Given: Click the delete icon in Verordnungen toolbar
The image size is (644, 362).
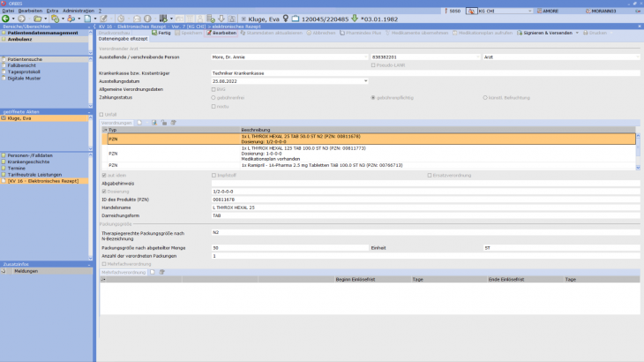Looking at the screenshot, I should pos(174,122).
